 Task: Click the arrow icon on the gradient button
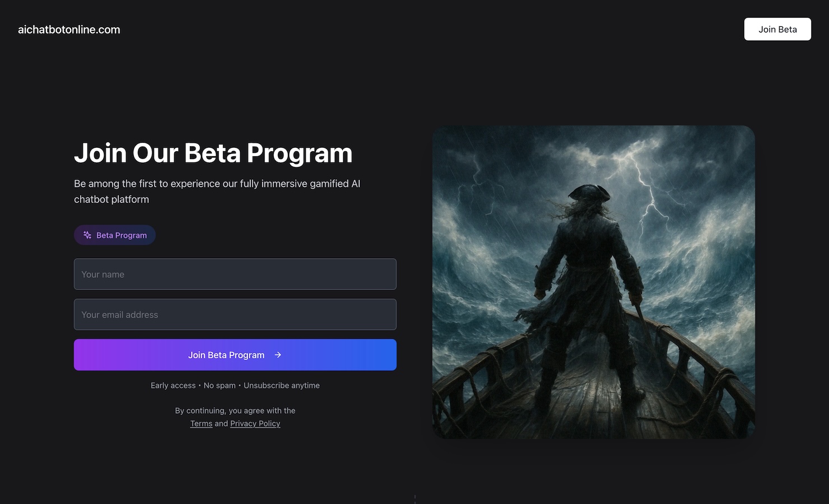pos(278,355)
